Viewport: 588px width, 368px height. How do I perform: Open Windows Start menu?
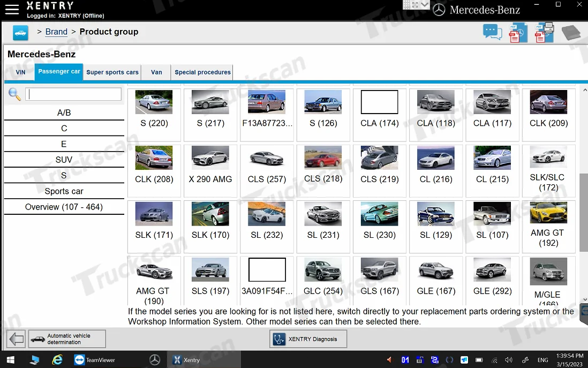11,360
